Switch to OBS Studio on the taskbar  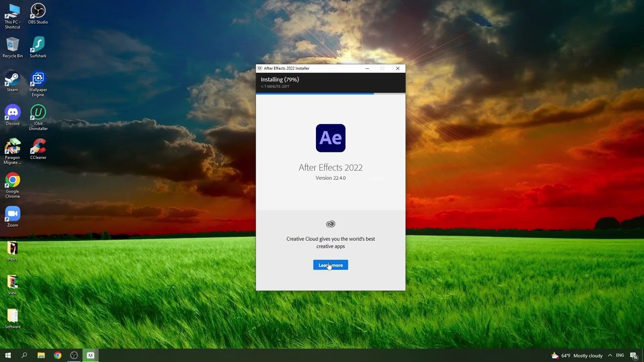(x=74, y=355)
